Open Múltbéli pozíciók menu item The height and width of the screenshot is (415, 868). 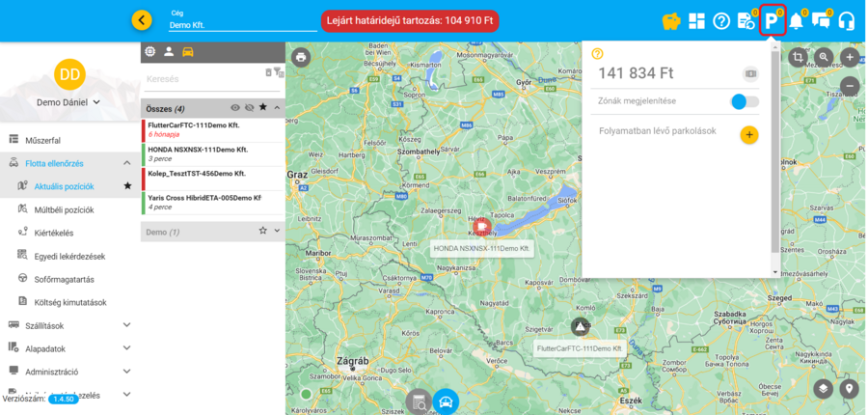pos(64,209)
